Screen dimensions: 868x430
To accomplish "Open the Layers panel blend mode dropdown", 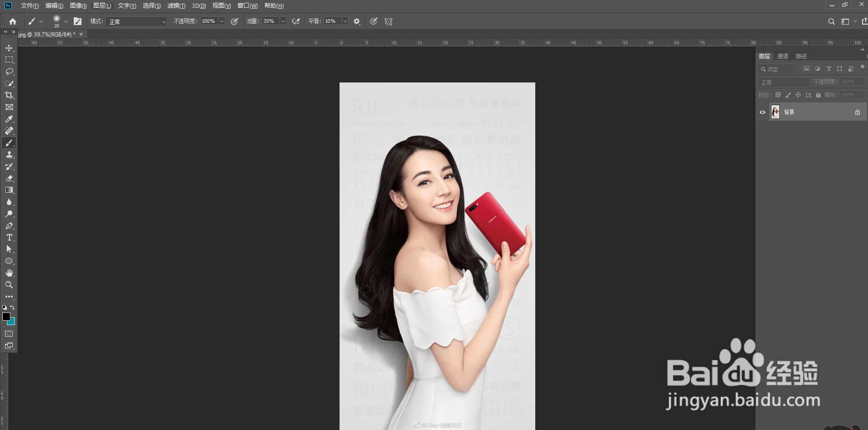I will pyautogui.click(x=784, y=82).
